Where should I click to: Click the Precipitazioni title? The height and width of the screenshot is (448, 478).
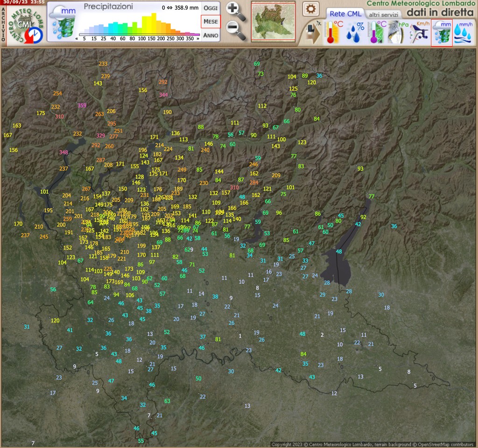tap(108, 7)
